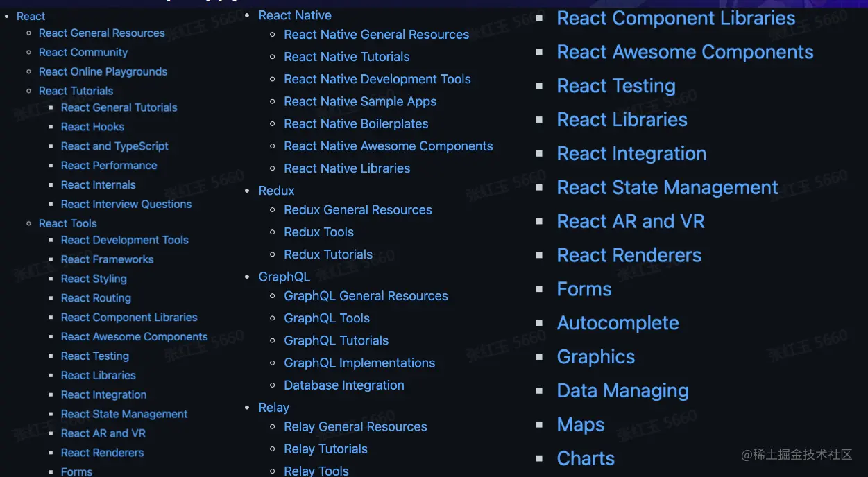Open React Native General Resources link
Screen dimensions: 868x477
[x=377, y=35]
